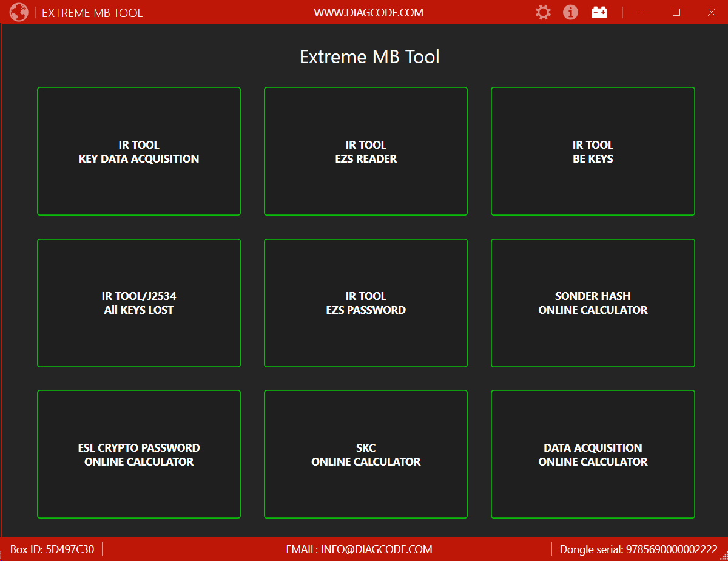Open IR Tool EZS Reader tile
The width and height of the screenshot is (728, 561).
tap(366, 151)
